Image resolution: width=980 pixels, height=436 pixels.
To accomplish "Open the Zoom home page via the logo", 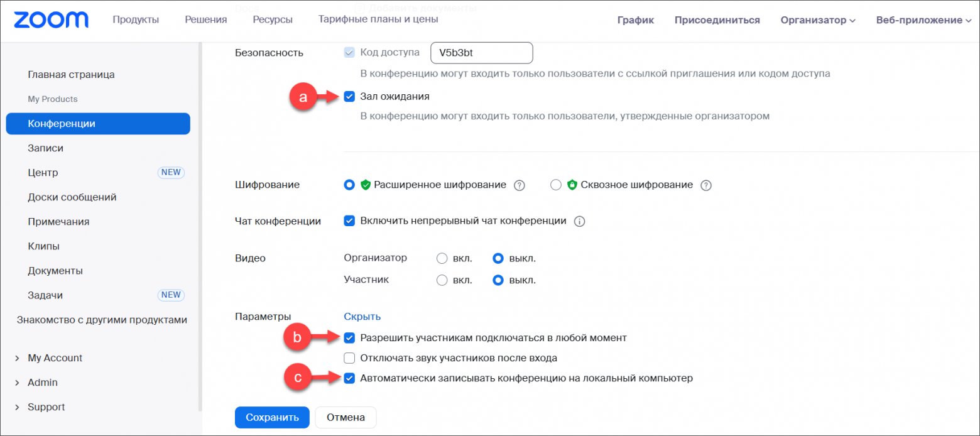I will [x=50, y=19].
